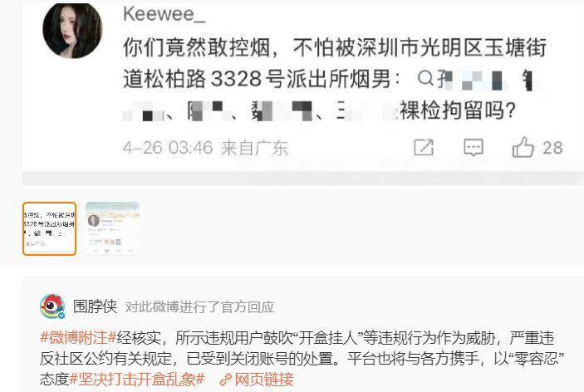This screenshot has height=392, width=584.
Task: Click the 4-26 03:46 timestamp
Action: 168,148
